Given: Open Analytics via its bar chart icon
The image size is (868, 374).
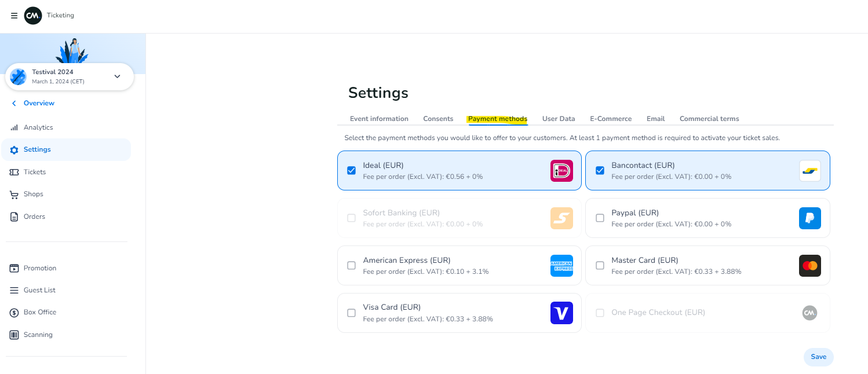Looking at the screenshot, I should pyautogui.click(x=14, y=127).
